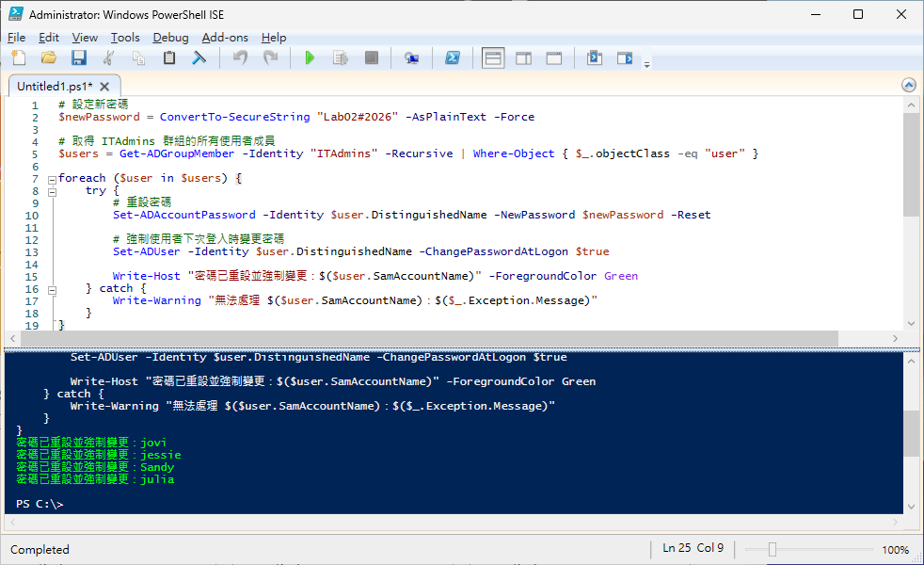Adjust the zoom slider in status bar
This screenshot has width=924, height=565.
pos(772,549)
